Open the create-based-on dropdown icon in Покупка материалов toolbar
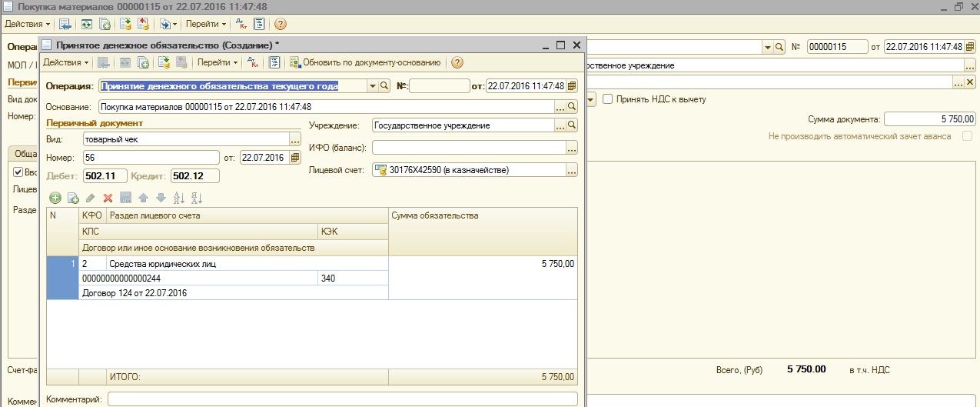 [168, 25]
